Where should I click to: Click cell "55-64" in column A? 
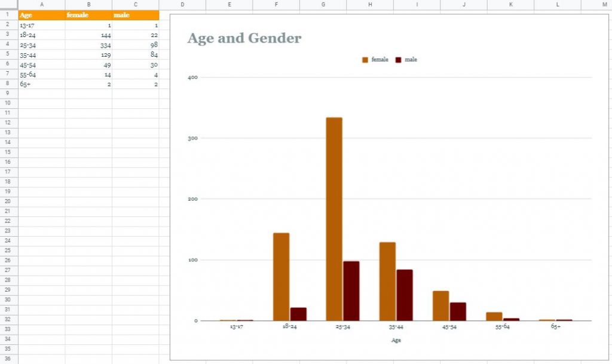(x=42, y=74)
